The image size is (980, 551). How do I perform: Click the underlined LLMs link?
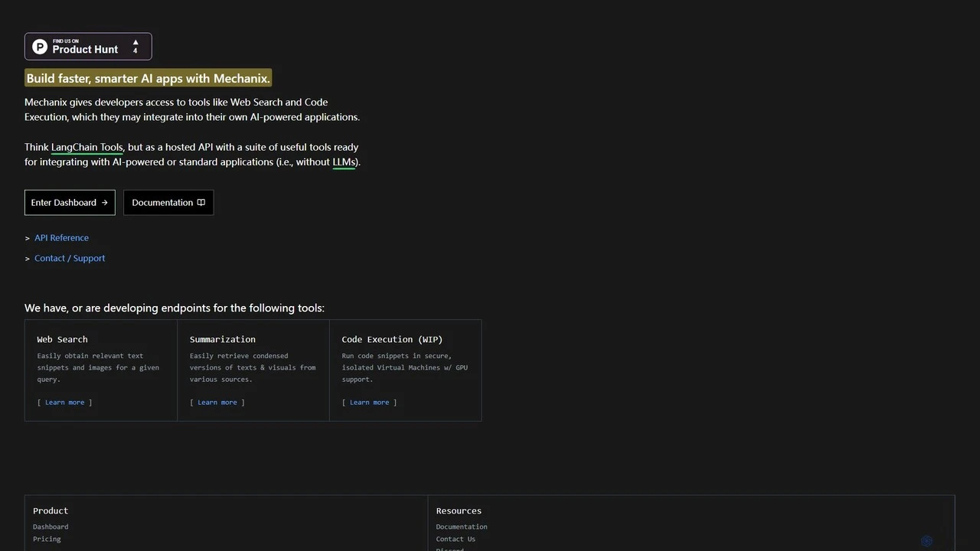click(x=344, y=162)
